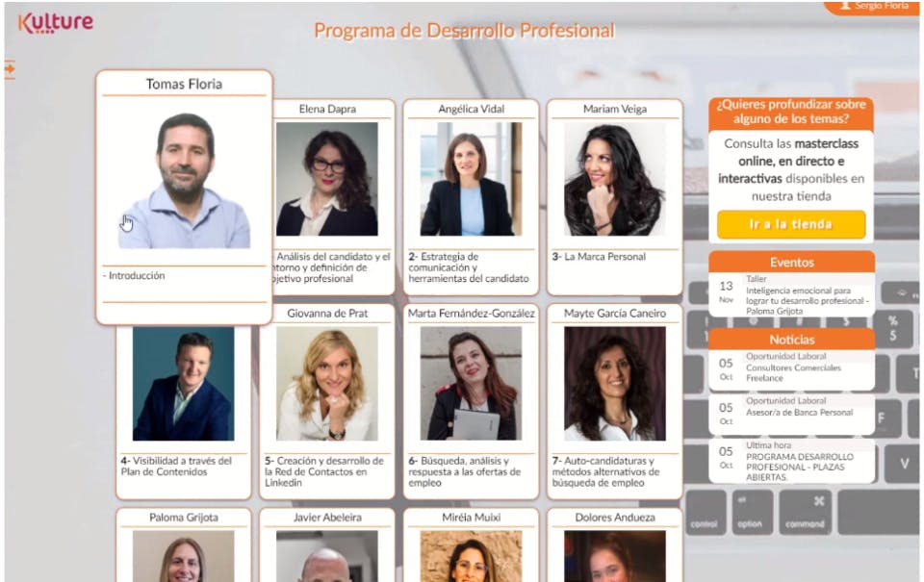
Task: Click the Javier Abeleira name heading
Action: tap(327, 518)
